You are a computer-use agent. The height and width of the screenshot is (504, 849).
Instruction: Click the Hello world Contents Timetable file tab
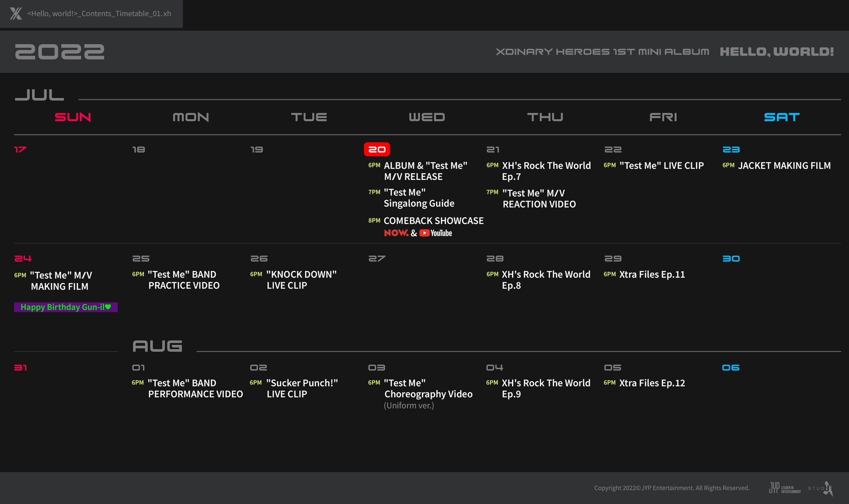[x=99, y=14]
